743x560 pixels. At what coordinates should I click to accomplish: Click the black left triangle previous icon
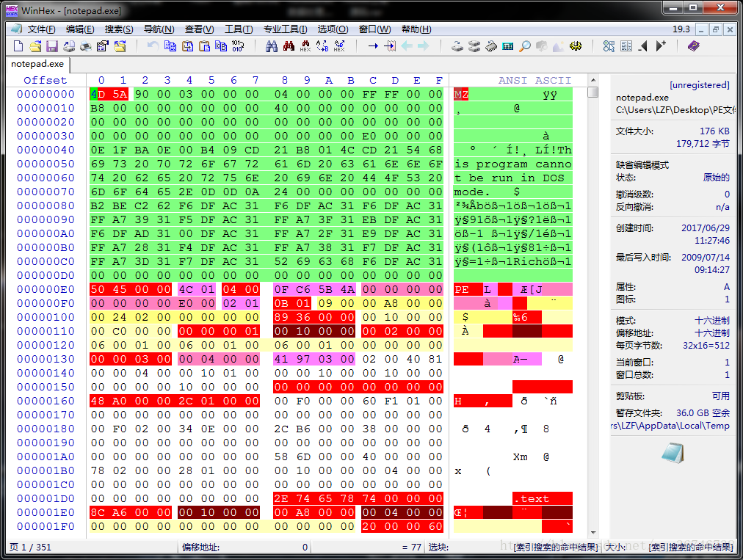point(643,46)
